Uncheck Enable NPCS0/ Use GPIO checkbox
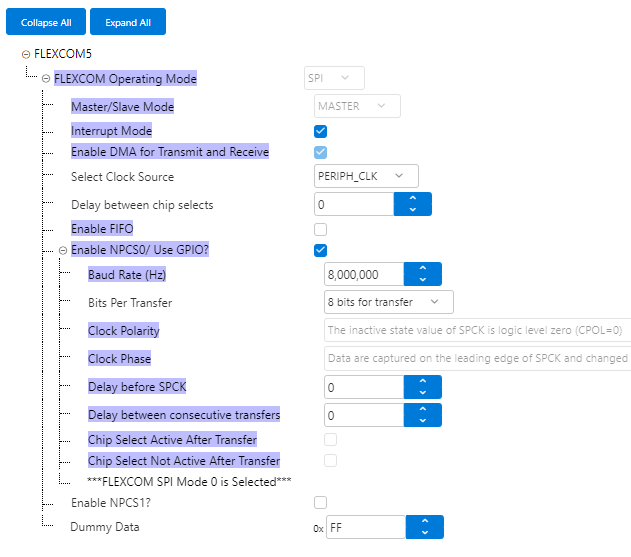631x557 pixels. [x=321, y=250]
